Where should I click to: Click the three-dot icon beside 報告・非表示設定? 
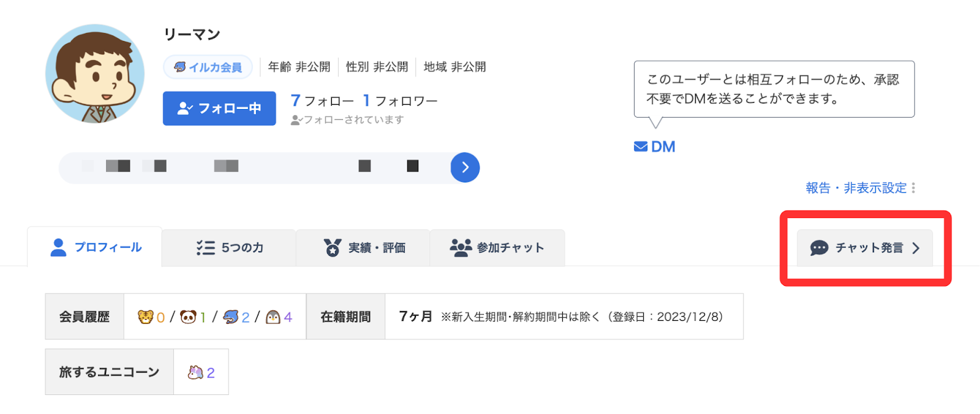point(913,188)
